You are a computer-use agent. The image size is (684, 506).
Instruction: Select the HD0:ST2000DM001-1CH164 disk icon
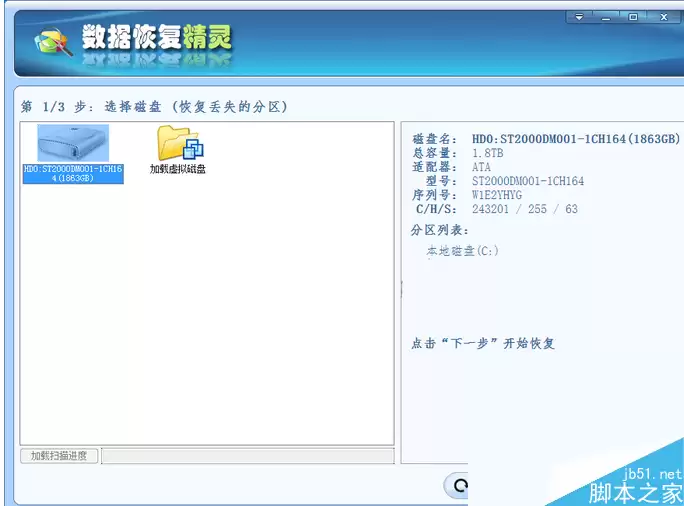point(73,144)
